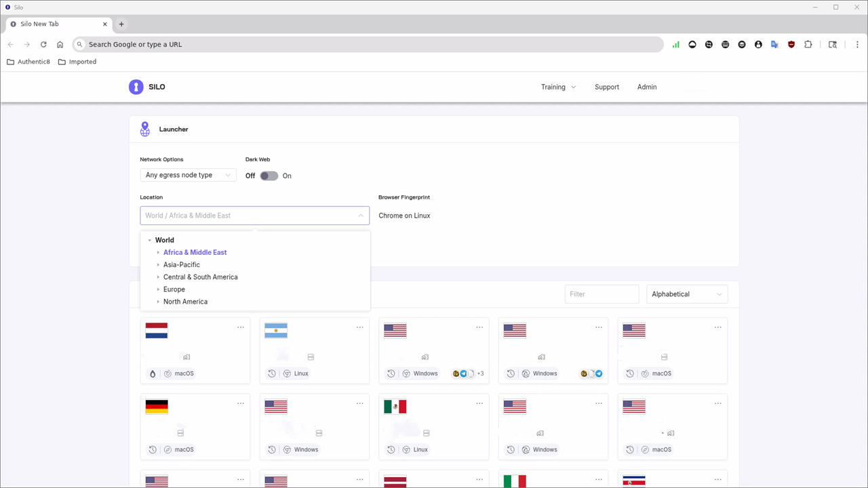
Task: Open the Authentic8 bookmarks folder
Action: tap(28, 62)
